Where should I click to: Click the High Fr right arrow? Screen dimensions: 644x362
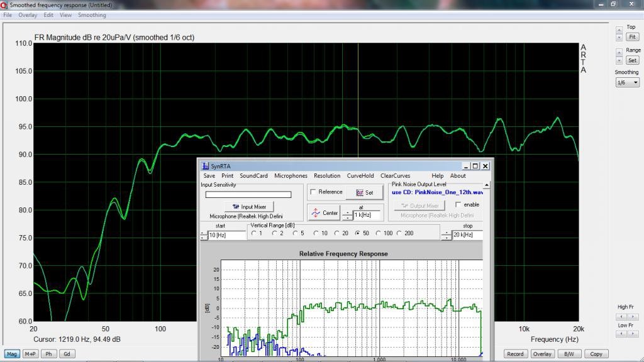(x=633, y=317)
